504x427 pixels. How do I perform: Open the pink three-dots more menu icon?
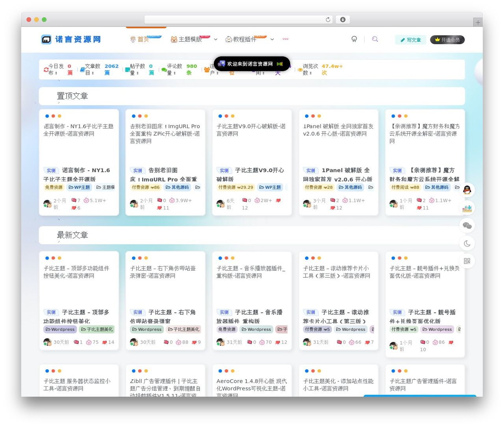click(285, 39)
